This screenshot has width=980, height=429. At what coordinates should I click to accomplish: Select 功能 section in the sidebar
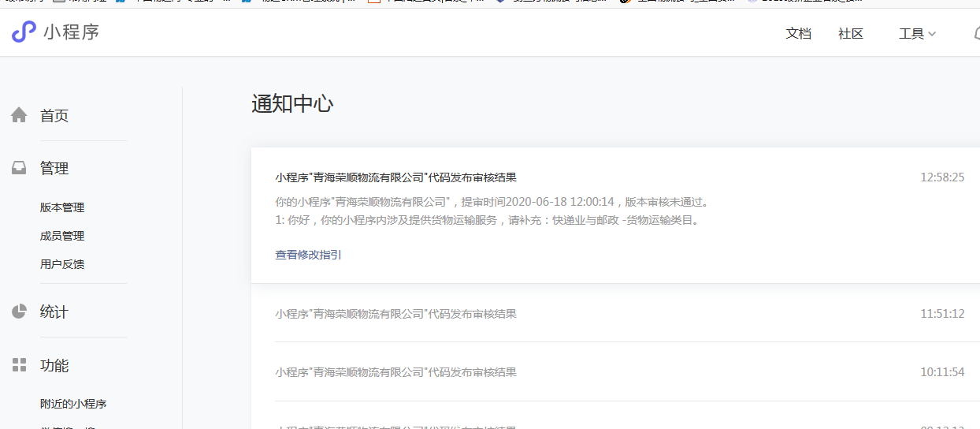coord(54,365)
